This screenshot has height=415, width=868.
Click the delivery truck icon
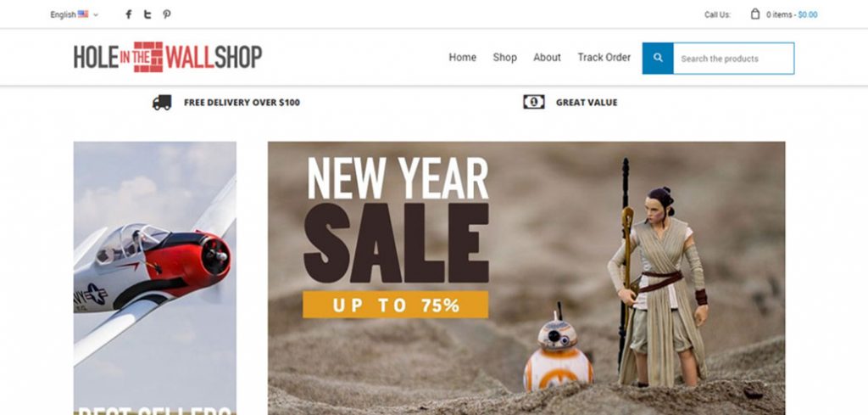[x=162, y=103]
